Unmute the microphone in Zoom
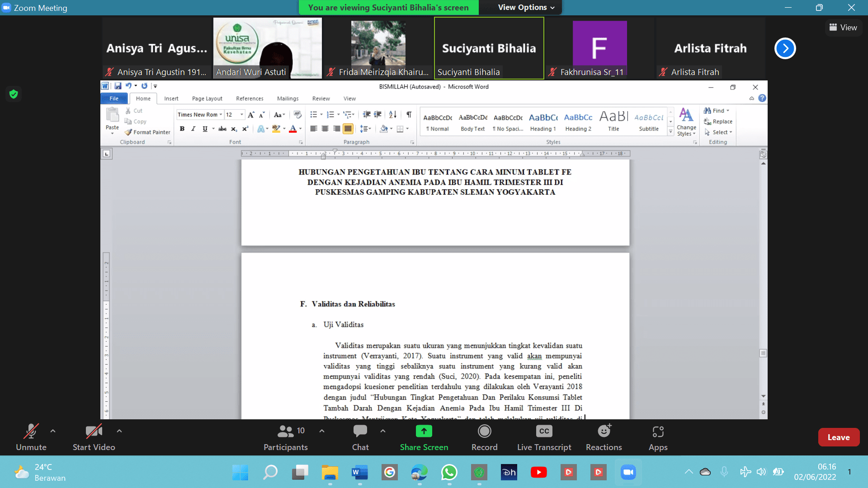 tap(31, 437)
